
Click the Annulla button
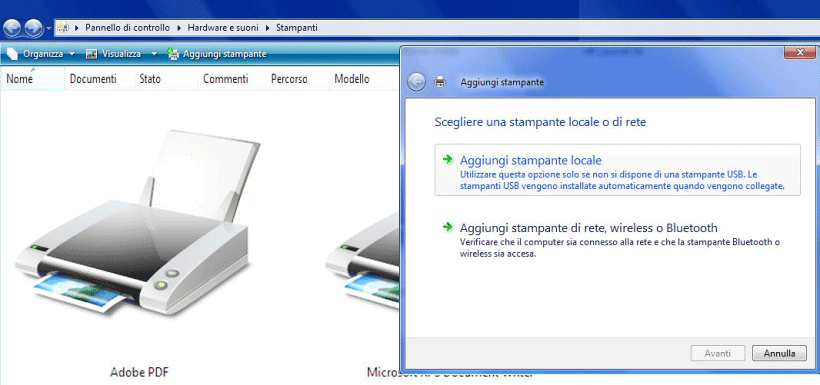click(x=779, y=354)
